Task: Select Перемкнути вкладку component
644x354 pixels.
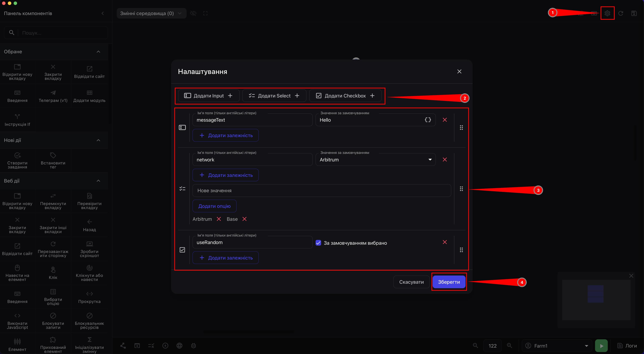Action: (53, 201)
